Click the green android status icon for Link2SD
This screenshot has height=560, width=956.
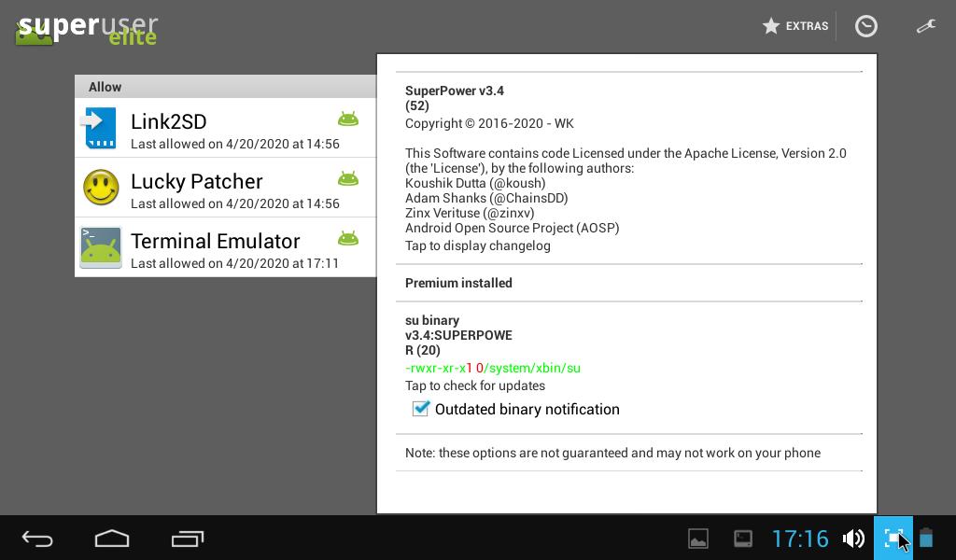348,119
